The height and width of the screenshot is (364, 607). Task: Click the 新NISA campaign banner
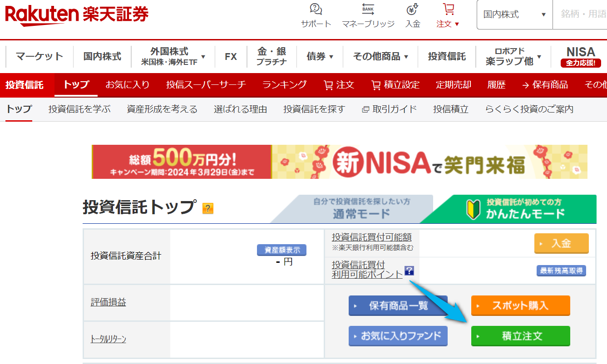pyautogui.click(x=340, y=162)
